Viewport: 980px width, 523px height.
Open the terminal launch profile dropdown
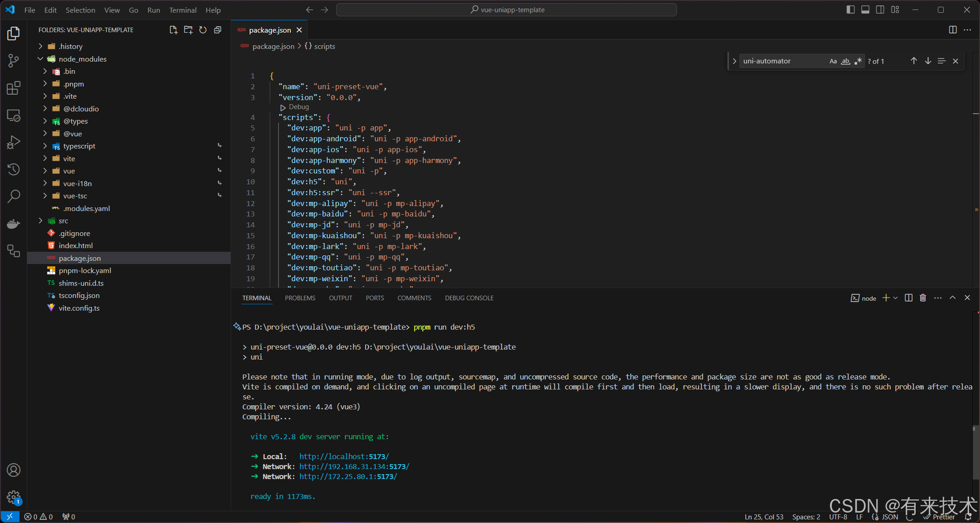coord(896,298)
